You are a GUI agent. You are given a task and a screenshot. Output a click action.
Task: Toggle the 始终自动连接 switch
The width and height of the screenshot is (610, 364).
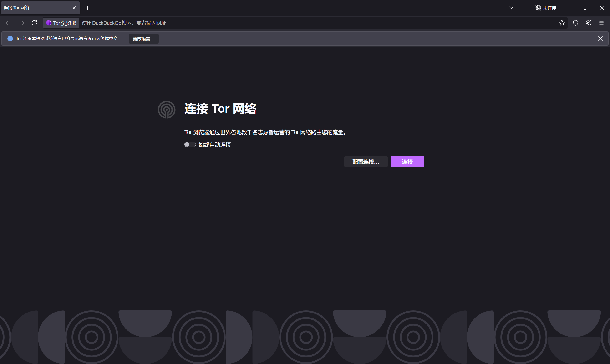pos(190,144)
